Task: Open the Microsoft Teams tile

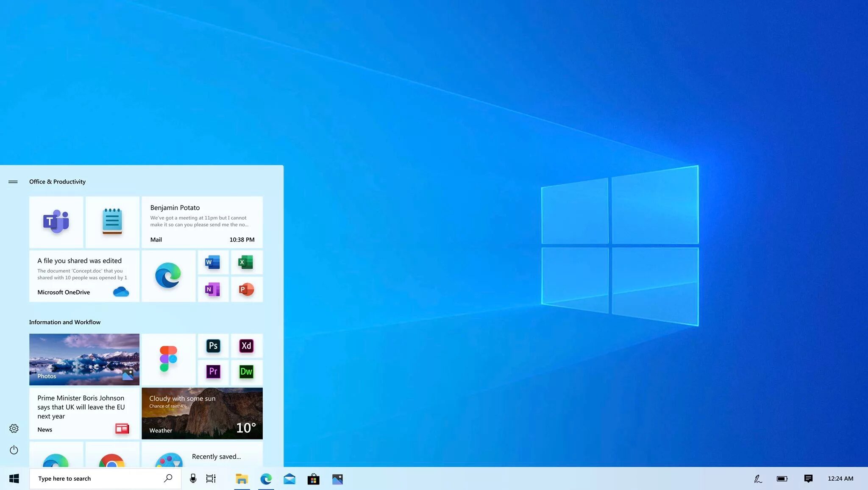Action: click(56, 222)
